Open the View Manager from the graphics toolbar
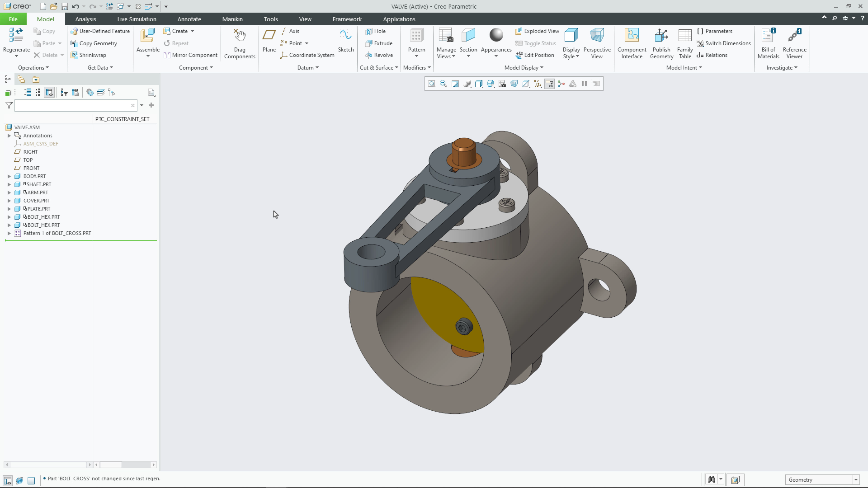This screenshot has width=868, height=488. (x=502, y=84)
